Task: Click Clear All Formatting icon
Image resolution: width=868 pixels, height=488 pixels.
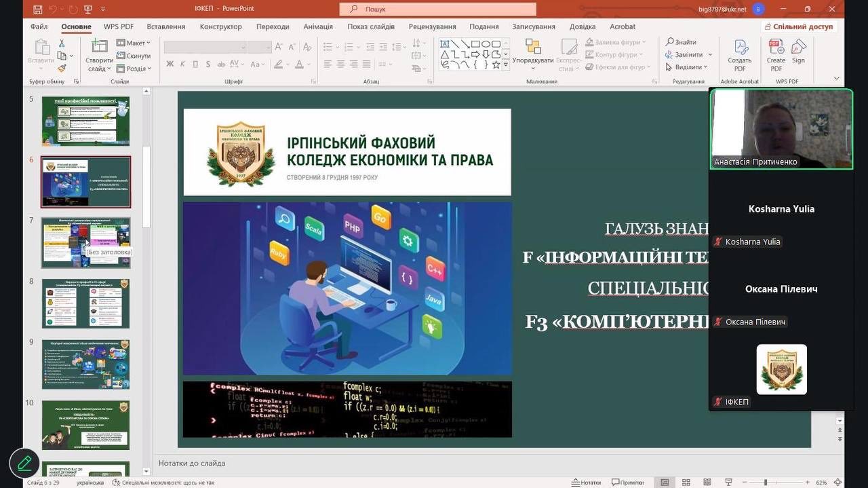Action: pos(309,47)
